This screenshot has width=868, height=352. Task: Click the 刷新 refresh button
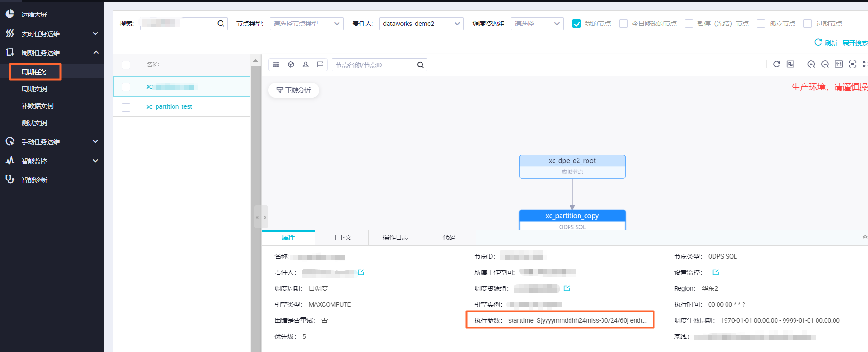pyautogui.click(x=826, y=42)
